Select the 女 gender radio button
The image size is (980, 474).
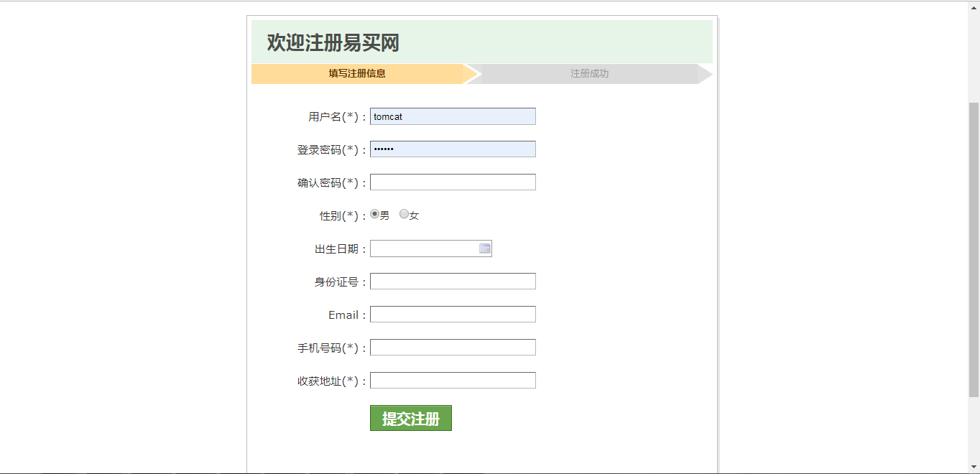pyautogui.click(x=404, y=214)
